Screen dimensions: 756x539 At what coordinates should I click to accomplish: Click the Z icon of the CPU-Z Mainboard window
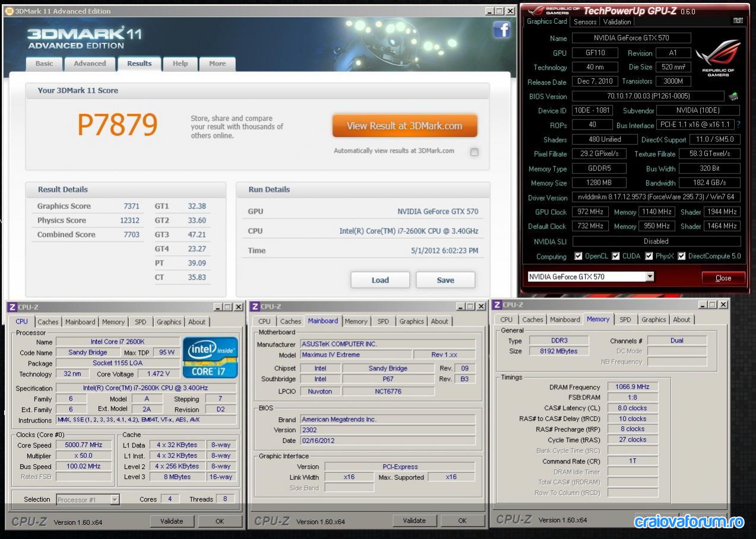point(255,306)
